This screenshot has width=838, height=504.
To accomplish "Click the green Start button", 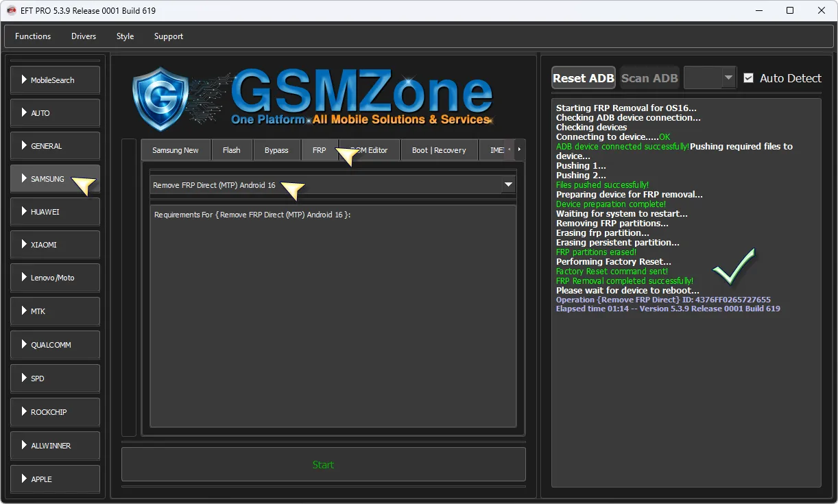I will point(323,465).
